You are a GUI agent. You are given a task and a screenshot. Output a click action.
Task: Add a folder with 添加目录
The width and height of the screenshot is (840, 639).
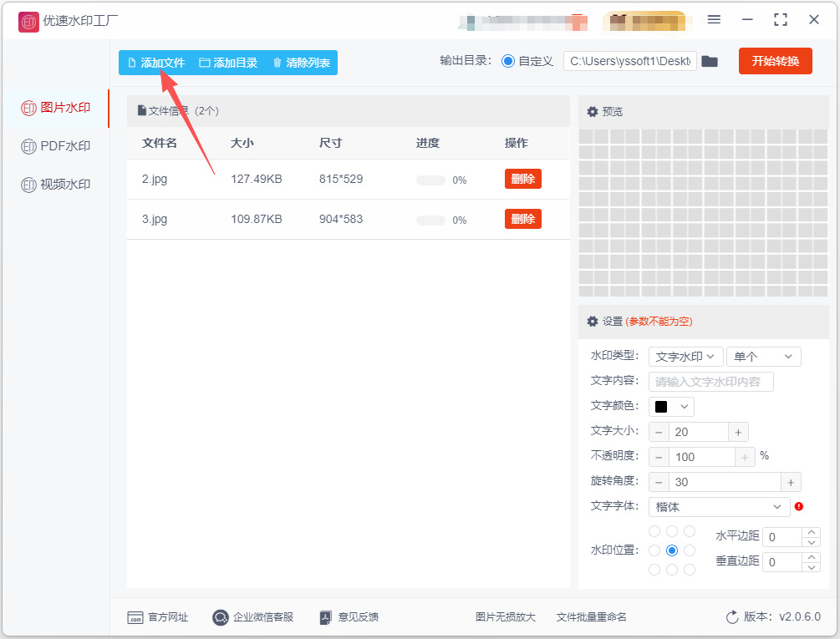[228, 63]
